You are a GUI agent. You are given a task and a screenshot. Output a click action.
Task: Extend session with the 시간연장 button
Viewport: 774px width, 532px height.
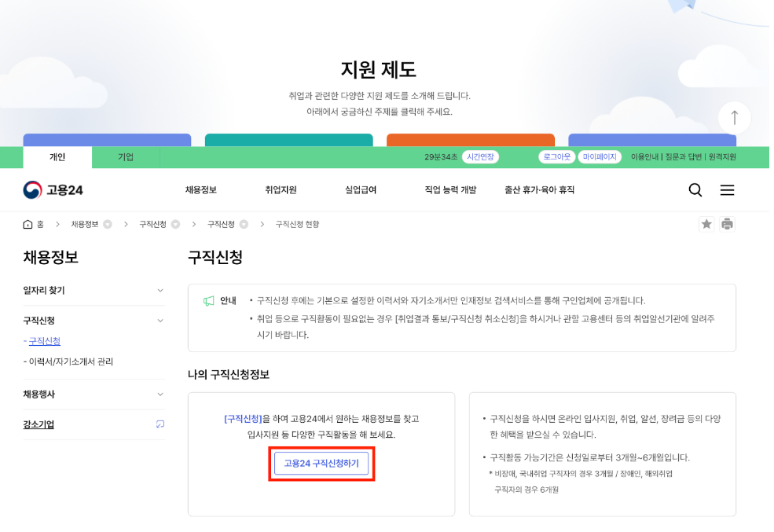pos(482,156)
